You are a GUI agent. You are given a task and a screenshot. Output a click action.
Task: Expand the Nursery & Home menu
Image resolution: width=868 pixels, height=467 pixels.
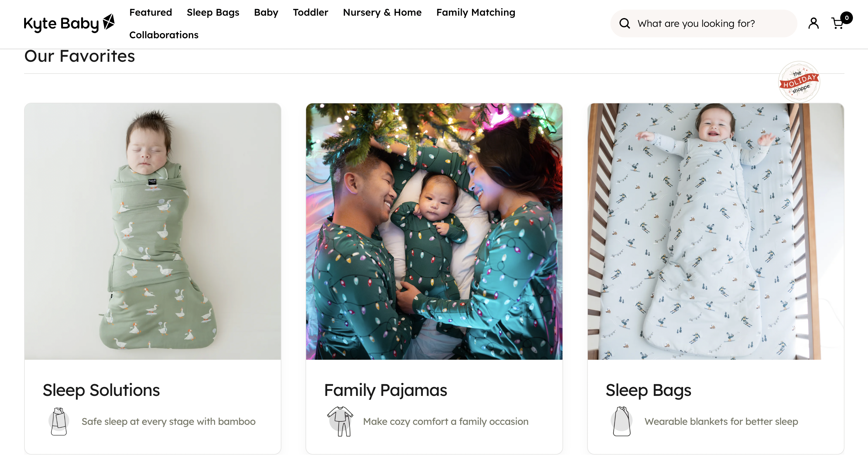click(x=382, y=12)
